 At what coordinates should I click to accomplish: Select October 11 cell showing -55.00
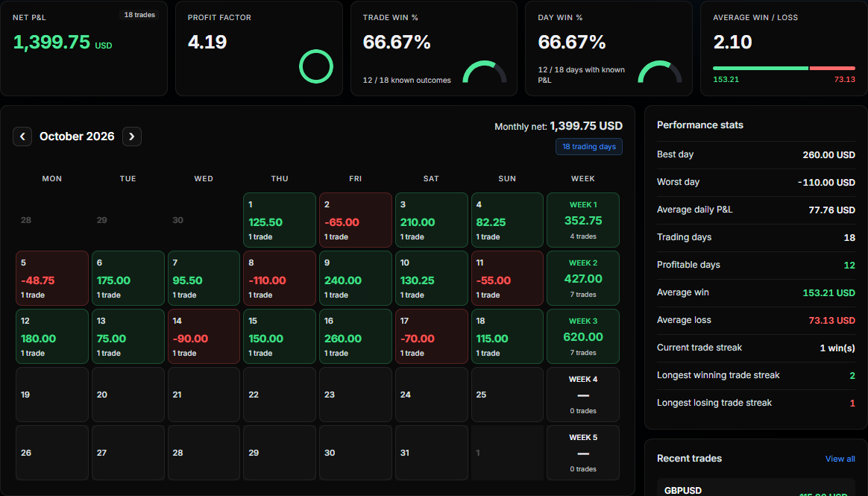click(x=507, y=278)
